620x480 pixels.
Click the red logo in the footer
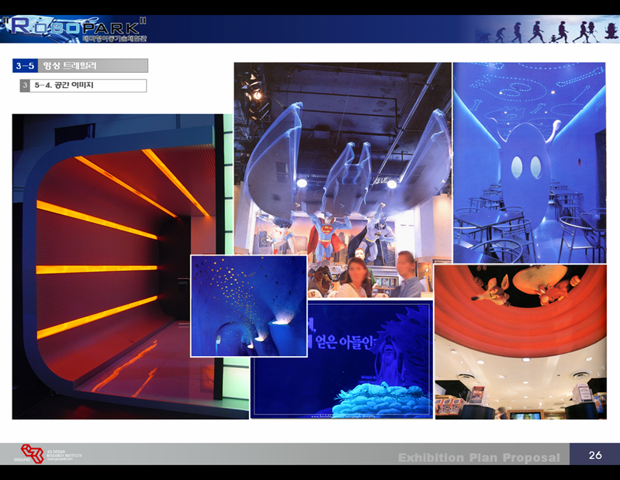point(32,454)
